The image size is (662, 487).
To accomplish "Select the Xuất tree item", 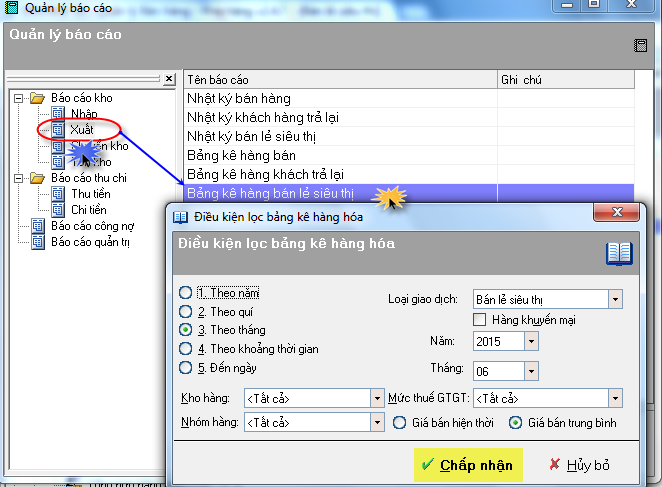I will 82,130.
